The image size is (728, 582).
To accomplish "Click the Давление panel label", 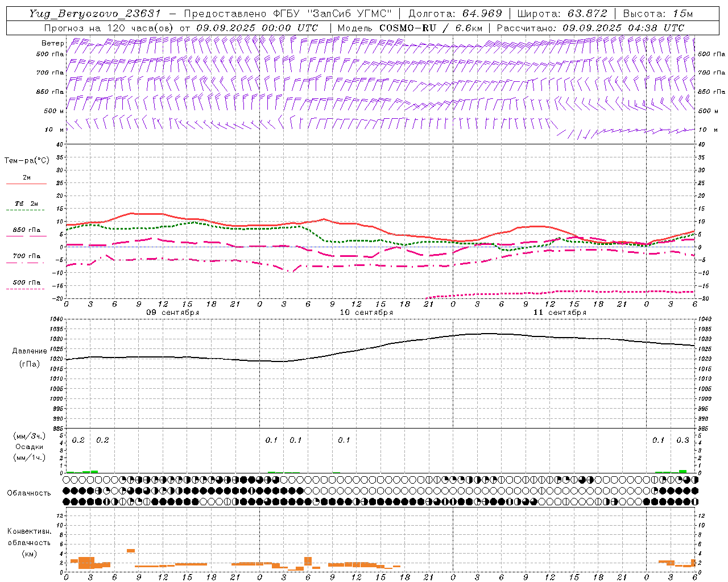I will 30,351.
